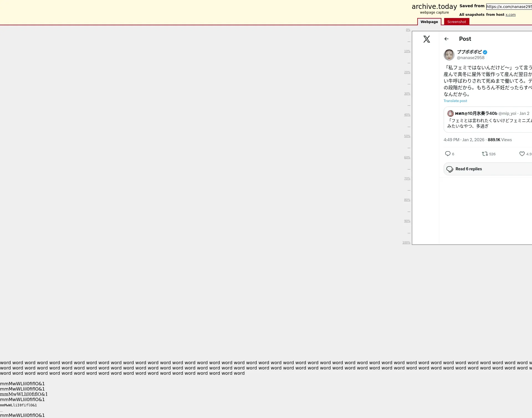Open the x.com host snapshots link
532x418 pixels.
[510, 15]
